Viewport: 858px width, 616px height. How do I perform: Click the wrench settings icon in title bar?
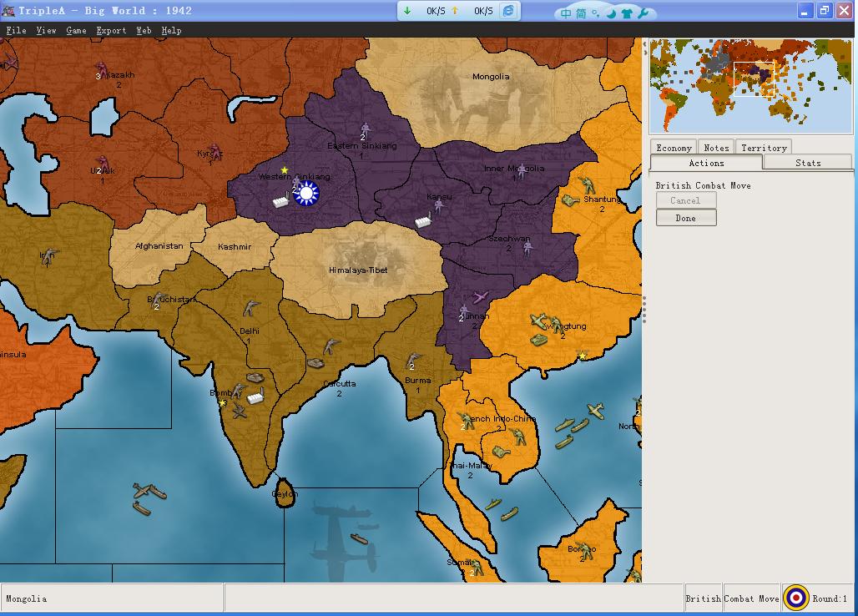pos(643,13)
